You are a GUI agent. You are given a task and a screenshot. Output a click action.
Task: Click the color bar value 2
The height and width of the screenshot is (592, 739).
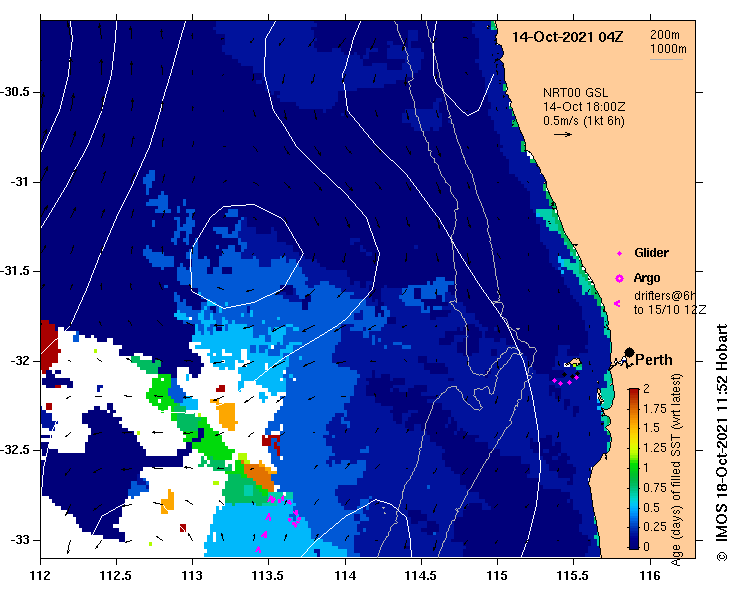tap(646, 388)
